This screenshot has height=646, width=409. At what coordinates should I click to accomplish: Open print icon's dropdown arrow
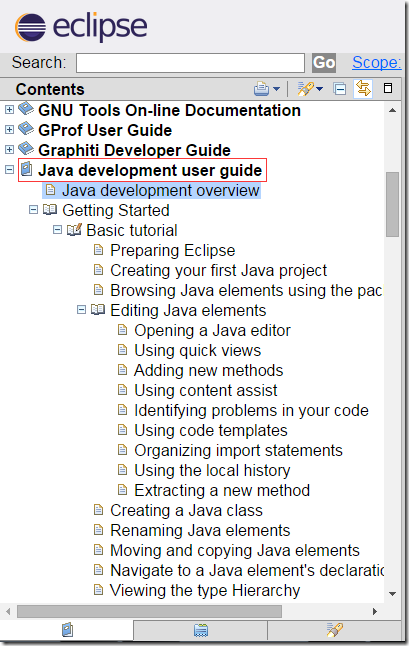[x=276, y=89]
